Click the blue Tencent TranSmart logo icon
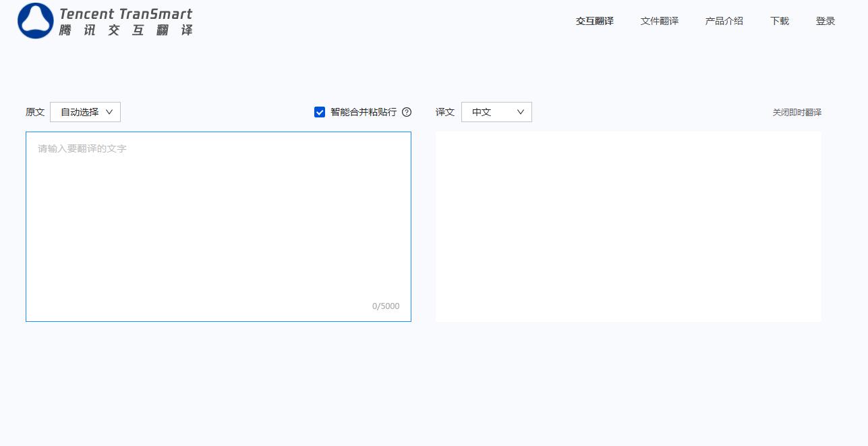This screenshot has width=868, height=446. tap(36, 20)
